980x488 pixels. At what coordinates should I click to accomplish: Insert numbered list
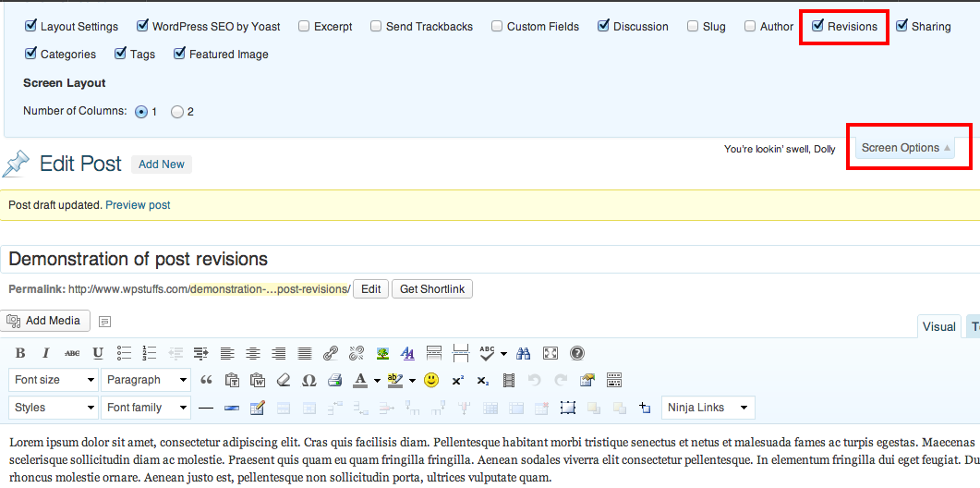point(150,353)
